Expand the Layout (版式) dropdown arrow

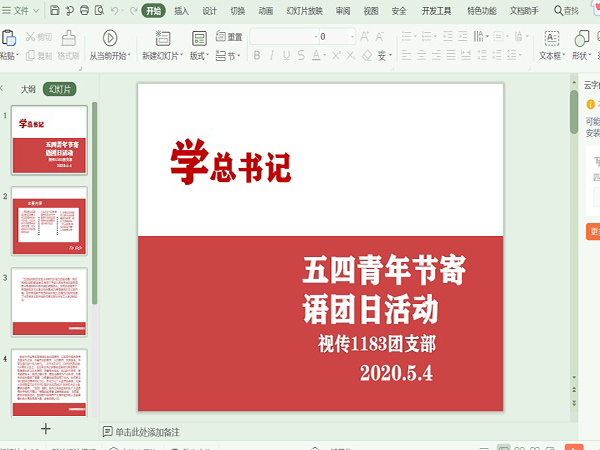pos(208,56)
